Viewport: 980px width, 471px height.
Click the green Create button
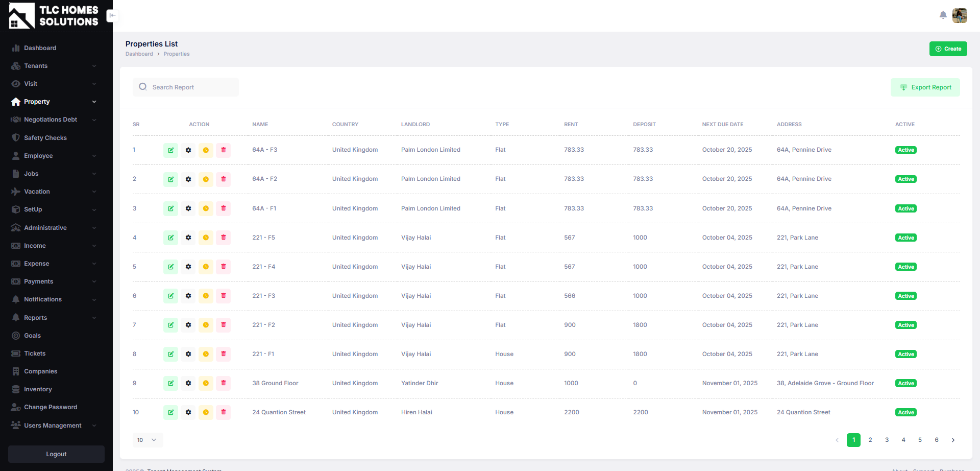pyautogui.click(x=948, y=49)
